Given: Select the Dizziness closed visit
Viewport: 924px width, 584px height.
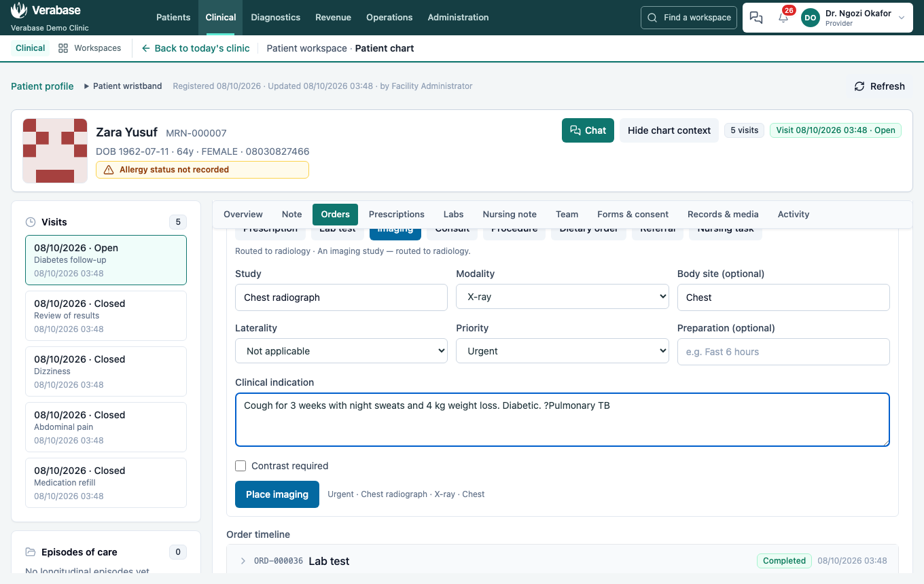Looking at the screenshot, I should coord(106,371).
